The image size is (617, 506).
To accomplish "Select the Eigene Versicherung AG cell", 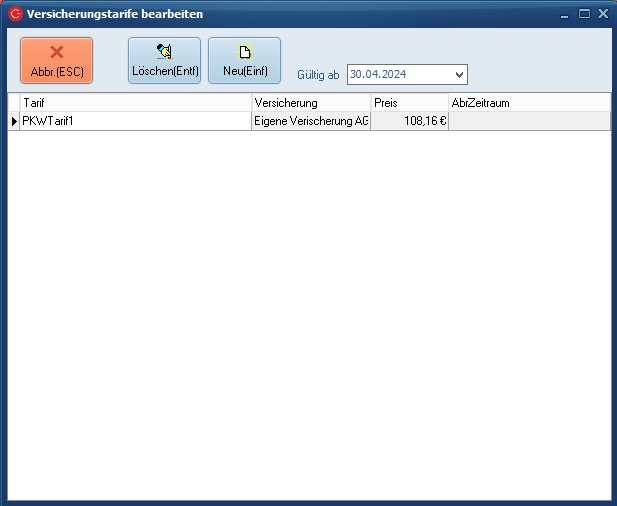I will [310, 121].
